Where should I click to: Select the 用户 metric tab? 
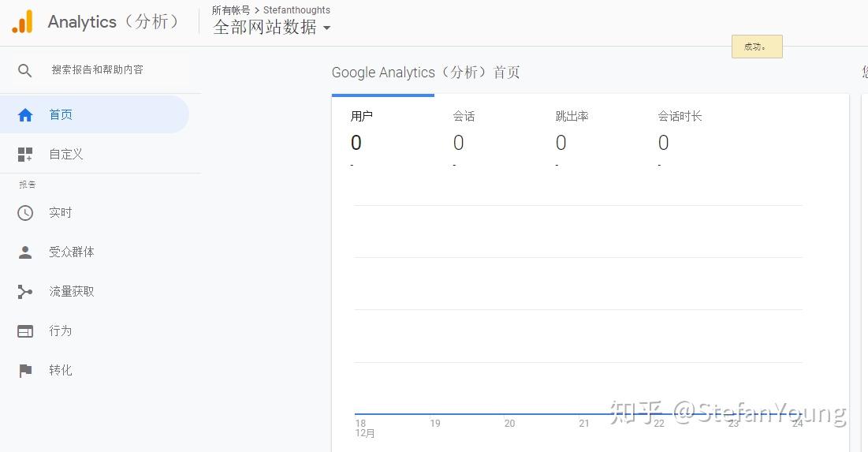pos(383,135)
